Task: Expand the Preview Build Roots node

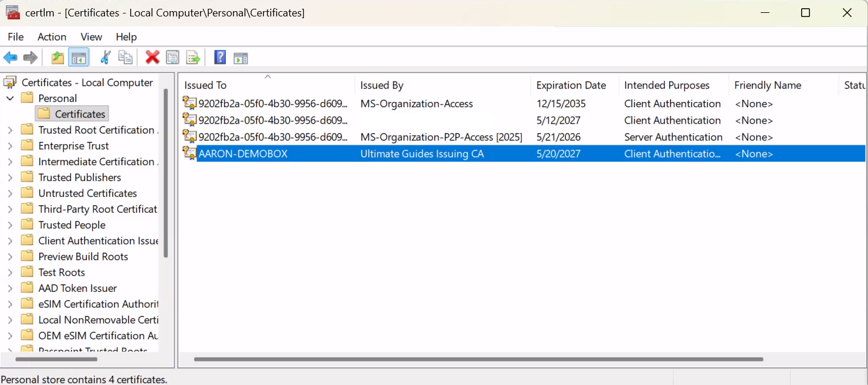Action: click(10, 257)
